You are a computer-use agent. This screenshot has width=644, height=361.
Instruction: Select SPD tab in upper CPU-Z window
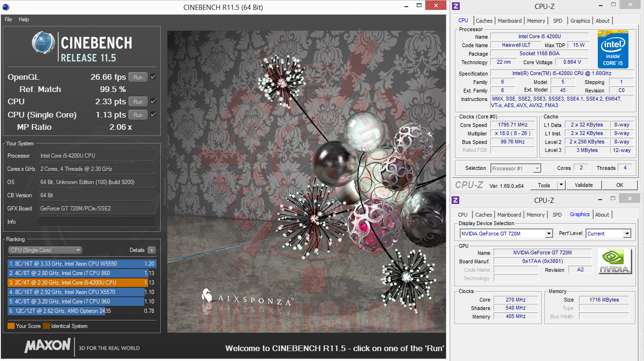click(x=558, y=21)
